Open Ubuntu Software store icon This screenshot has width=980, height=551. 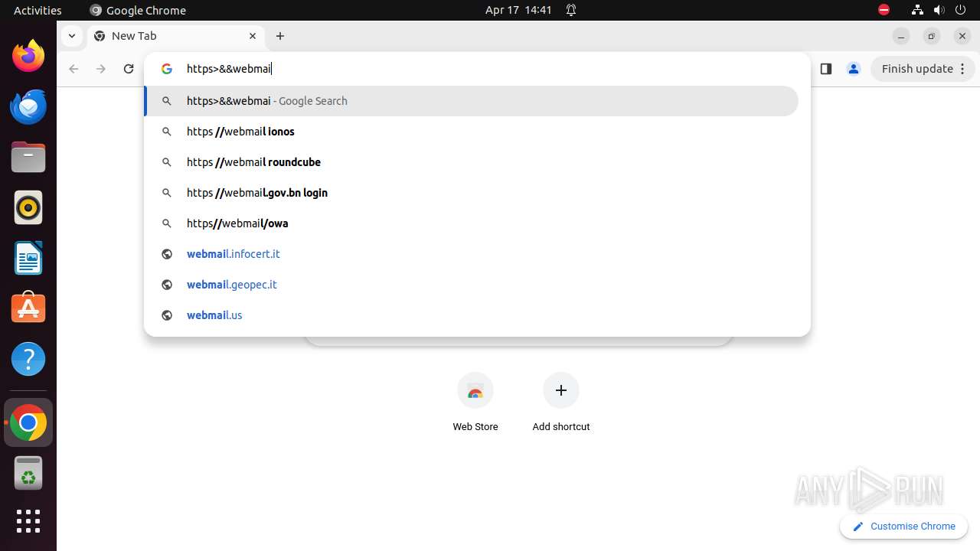[28, 308]
